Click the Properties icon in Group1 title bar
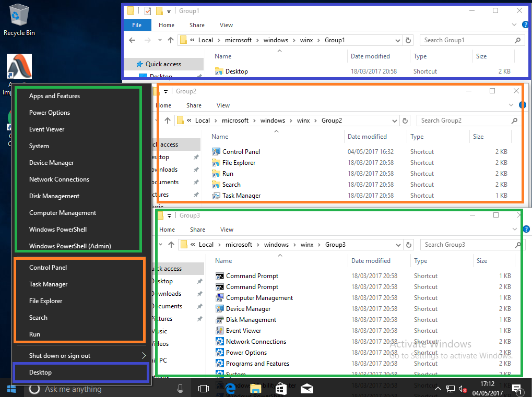 148,11
